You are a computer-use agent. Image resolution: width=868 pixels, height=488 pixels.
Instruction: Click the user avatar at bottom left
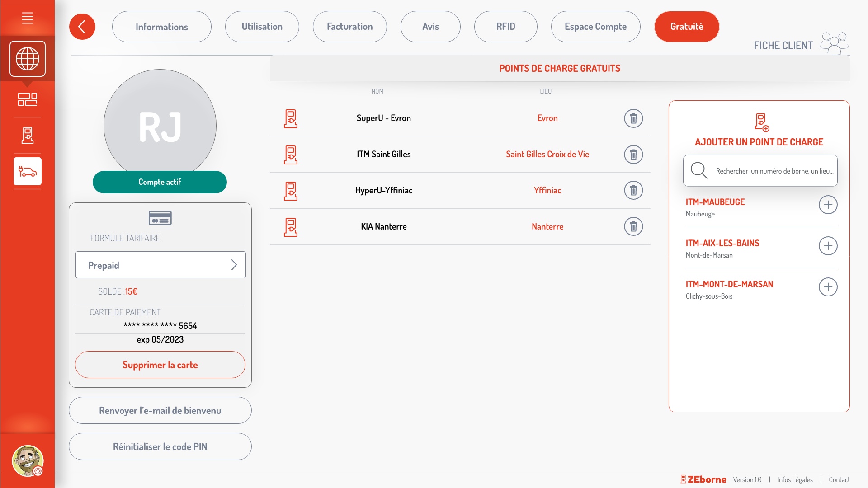point(28,460)
